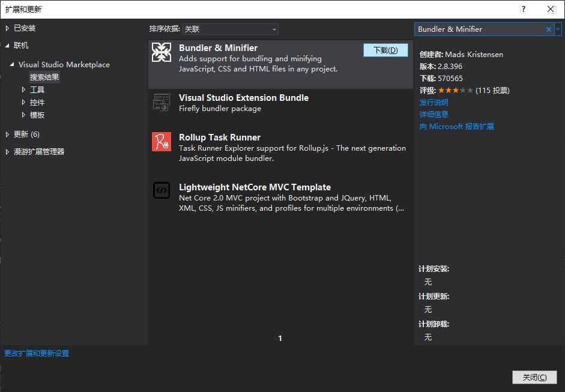Click the 模板 label in tree
Viewport: 565px width, 392px height.
(x=37, y=115)
